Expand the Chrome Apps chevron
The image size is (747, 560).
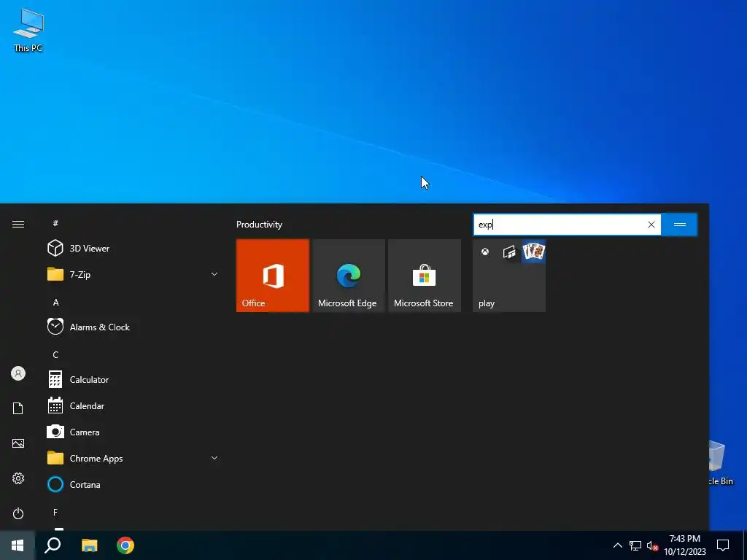click(214, 458)
